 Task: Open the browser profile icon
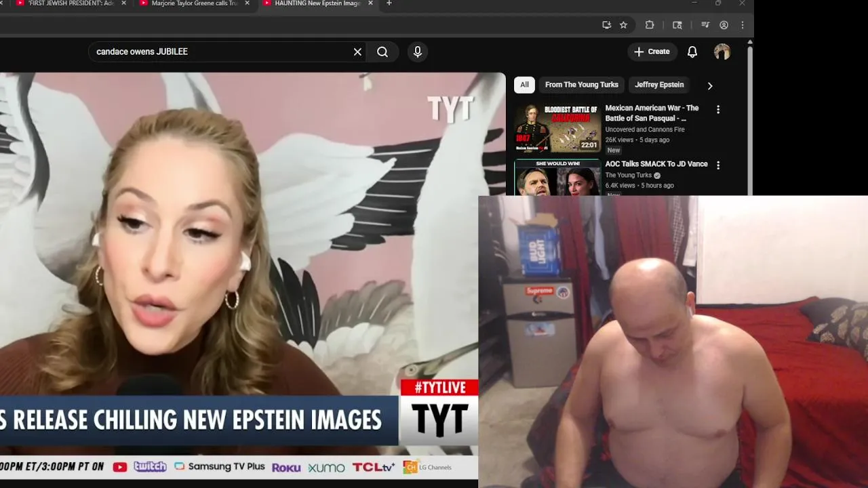[724, 25]
